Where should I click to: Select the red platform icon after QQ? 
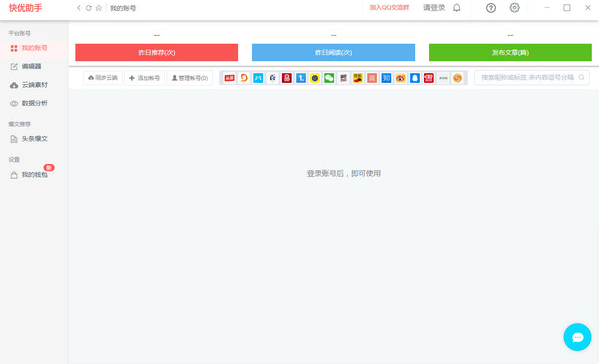[x=429, y=78]
